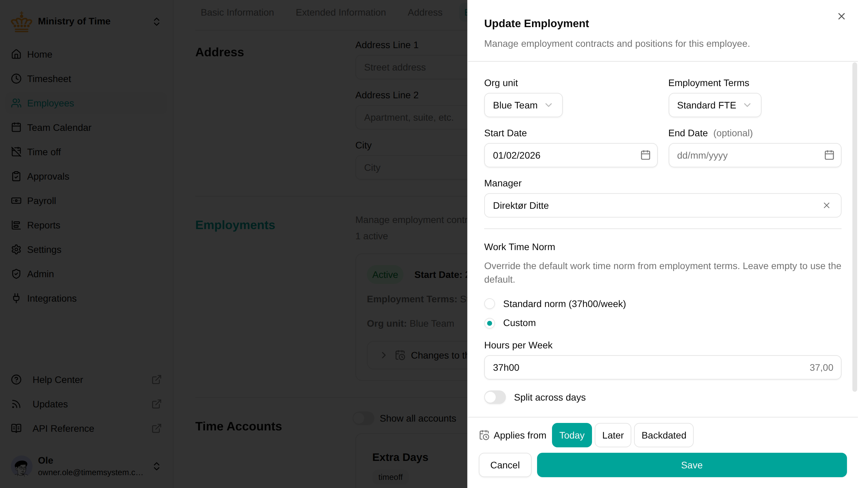This screenshot has height=488, width=868.
Task: Click the scheduled changes calendar-clock icon
Action: (x=400, y=355)
